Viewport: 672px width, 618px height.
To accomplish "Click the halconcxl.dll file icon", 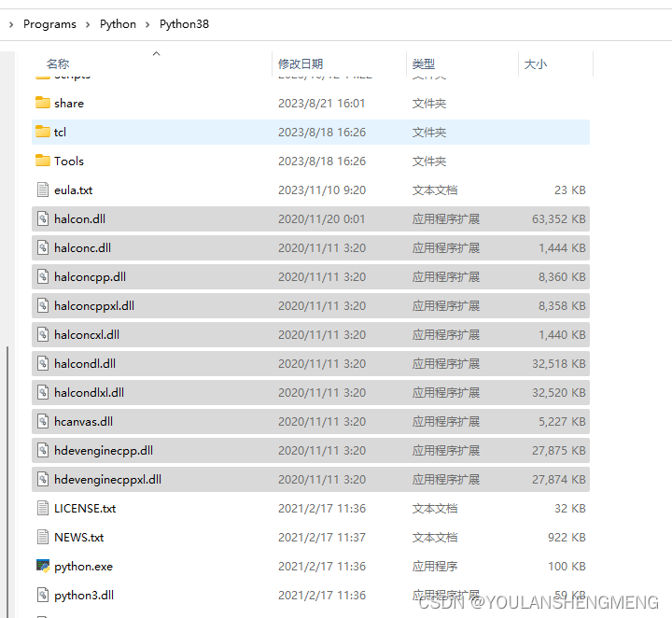I will coord(42,334).
